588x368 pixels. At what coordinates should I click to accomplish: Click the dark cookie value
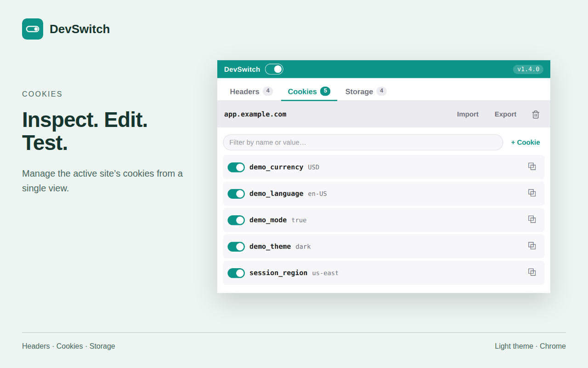point(303,247)
